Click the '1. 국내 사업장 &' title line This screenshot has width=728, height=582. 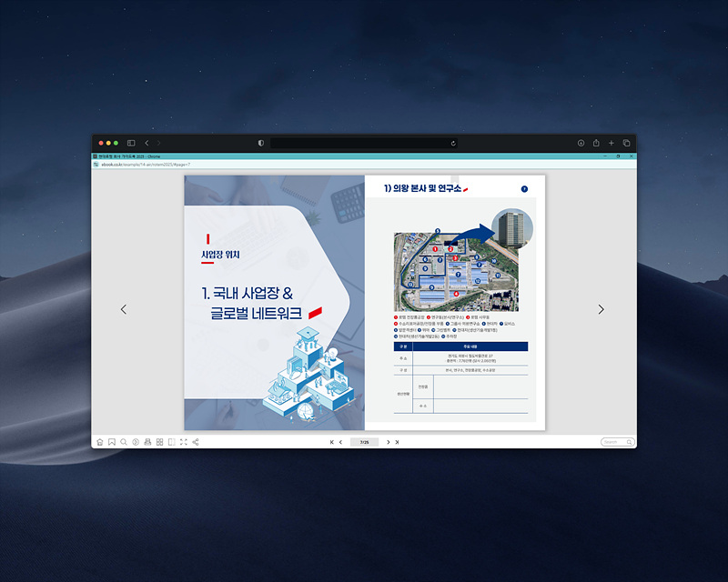tap(247, 294)
